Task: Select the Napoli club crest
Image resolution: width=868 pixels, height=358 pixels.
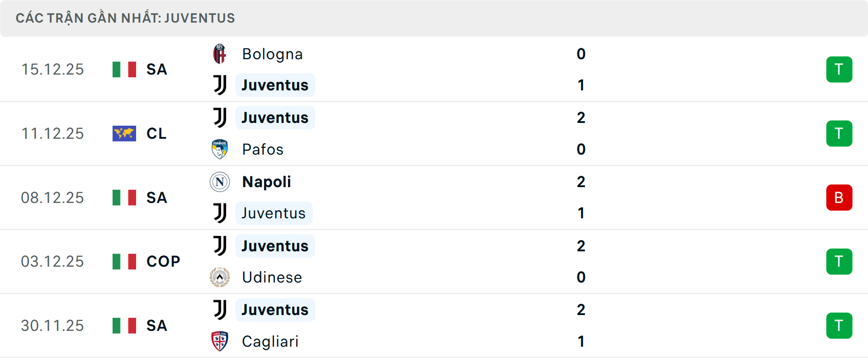Action: [x=220, y=182]
